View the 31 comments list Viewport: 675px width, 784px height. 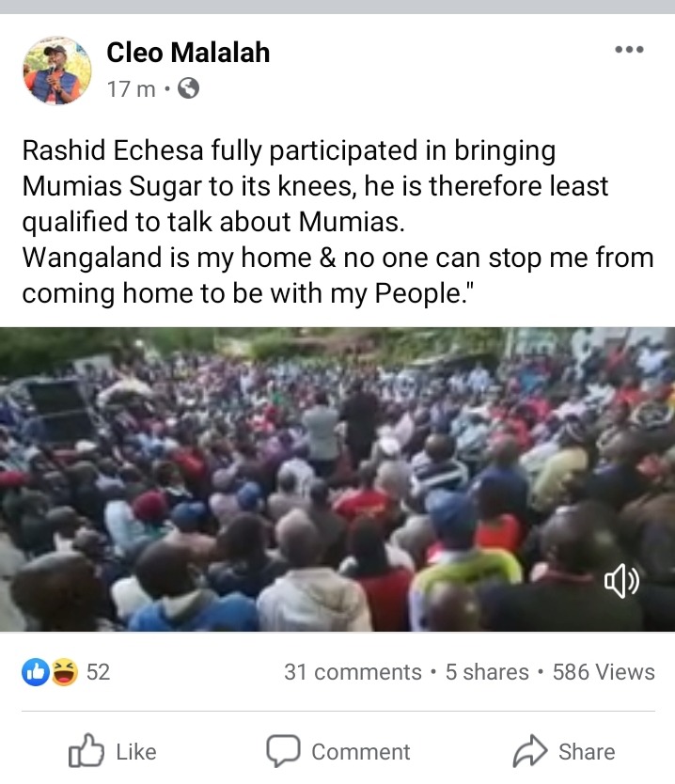[353, 672]
